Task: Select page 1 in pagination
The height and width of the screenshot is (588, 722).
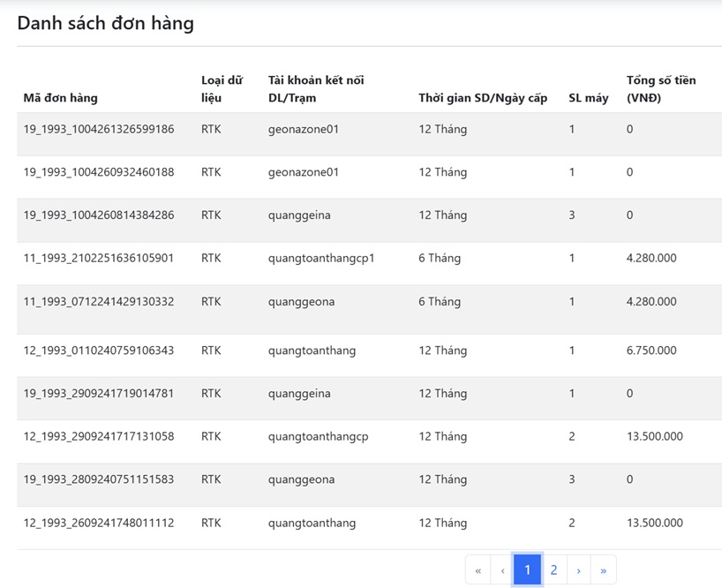Action: (527, 570)
